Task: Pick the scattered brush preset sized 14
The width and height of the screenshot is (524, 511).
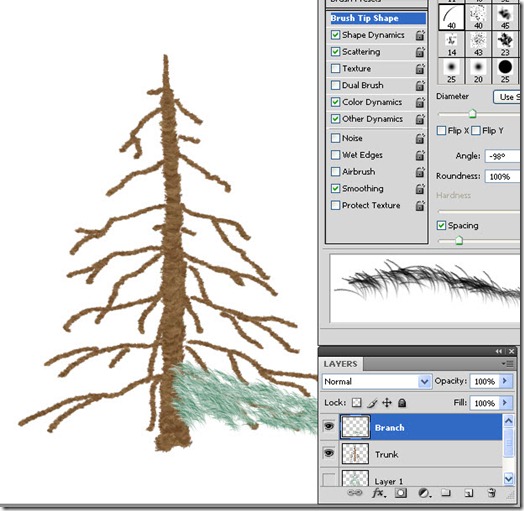Action: coord(451,44)
